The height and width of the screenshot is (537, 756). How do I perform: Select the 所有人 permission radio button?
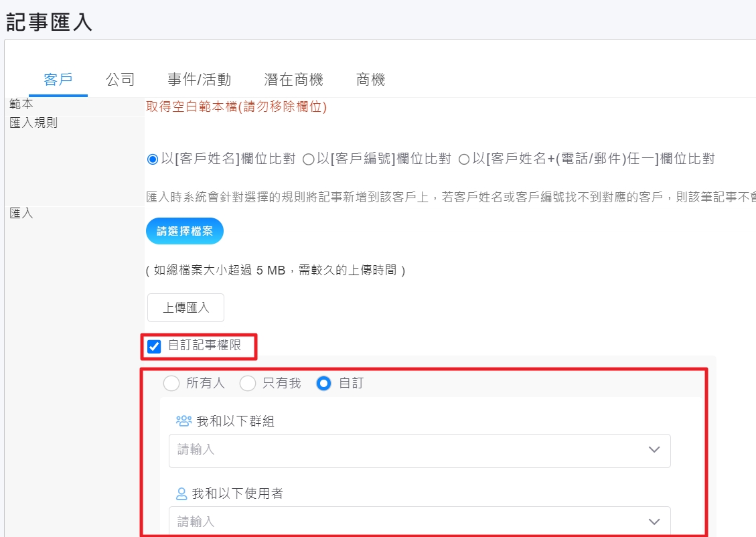(171, 383)
